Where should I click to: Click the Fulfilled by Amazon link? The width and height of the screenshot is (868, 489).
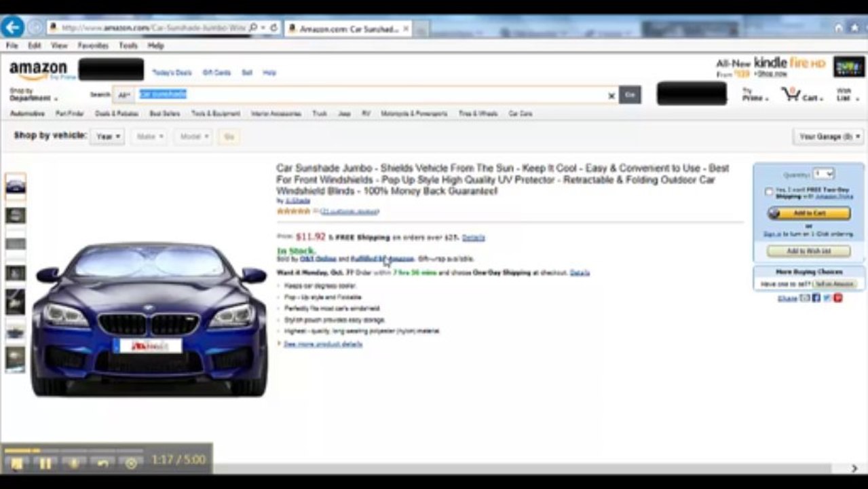pos(382,259)
